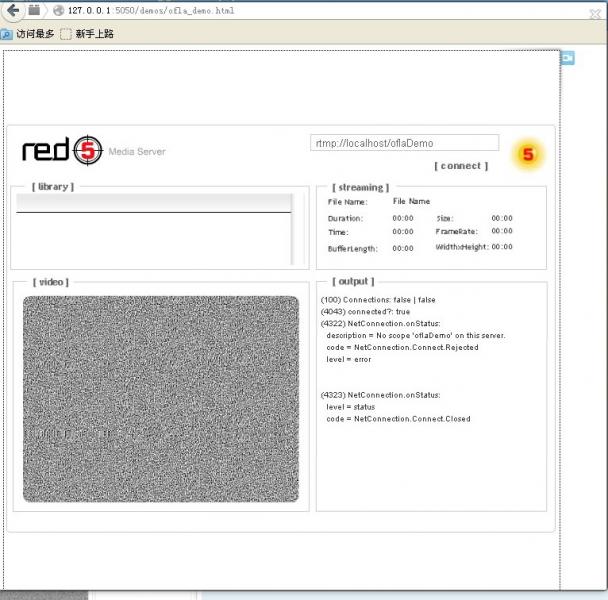This screenshot has height=600, width=608.
Task: Click the FrameRate value 00:00
Action: 502,231
